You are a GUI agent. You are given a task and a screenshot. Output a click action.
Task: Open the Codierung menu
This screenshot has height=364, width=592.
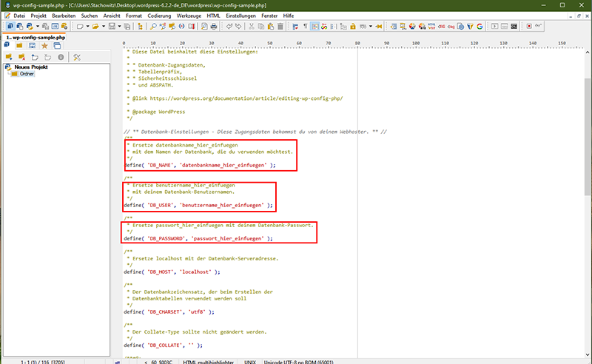[159, 16]
